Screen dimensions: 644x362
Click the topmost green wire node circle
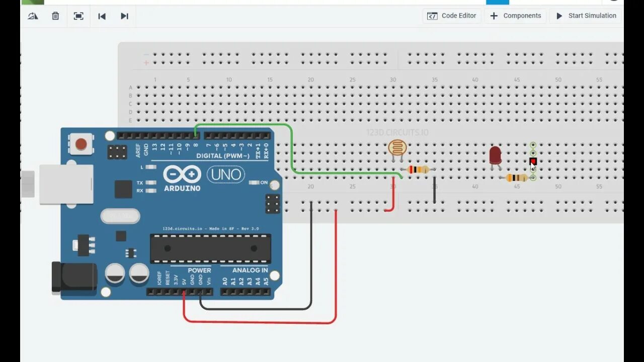click(x=533, y=145)
